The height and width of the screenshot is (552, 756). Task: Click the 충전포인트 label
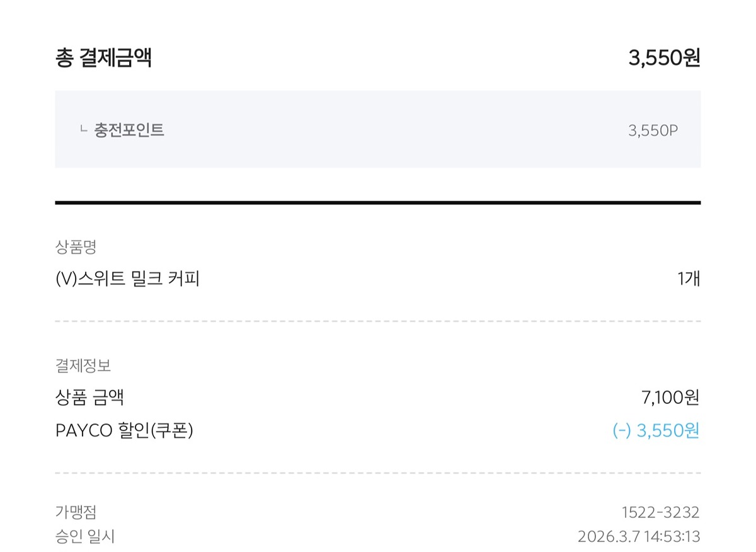129,130
